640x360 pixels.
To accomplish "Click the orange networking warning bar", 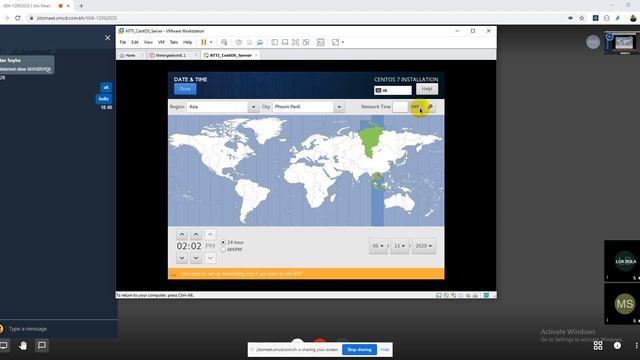I will coord(306,273).
